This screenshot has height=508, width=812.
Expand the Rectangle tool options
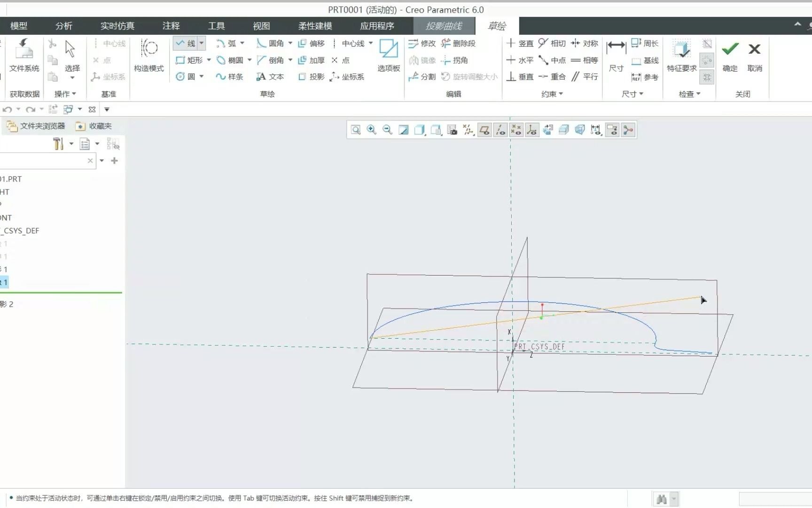[209, 60]
